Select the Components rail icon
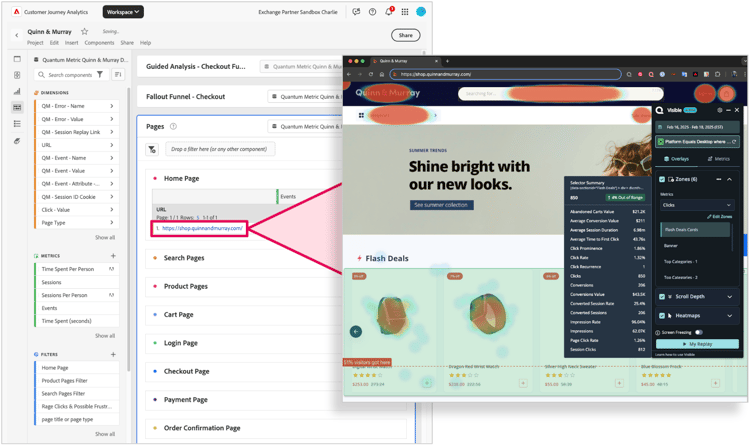 [x=17, y=107]
